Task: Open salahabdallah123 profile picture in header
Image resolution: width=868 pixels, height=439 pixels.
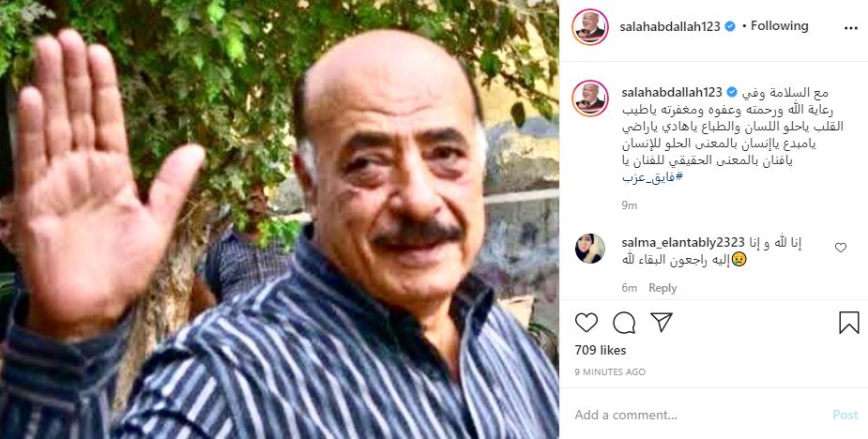Action: 590,26
